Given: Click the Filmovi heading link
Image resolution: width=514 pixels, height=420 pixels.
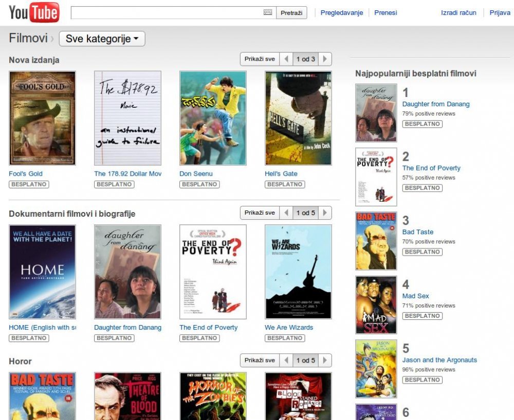Looking at the screenshot, I should pyautogui.click(x=28, y=38).
